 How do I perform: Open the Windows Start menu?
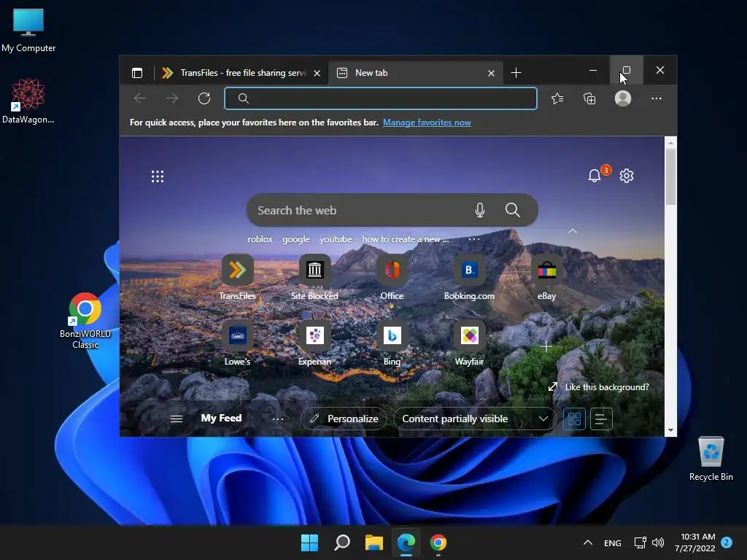coord(309,542)
